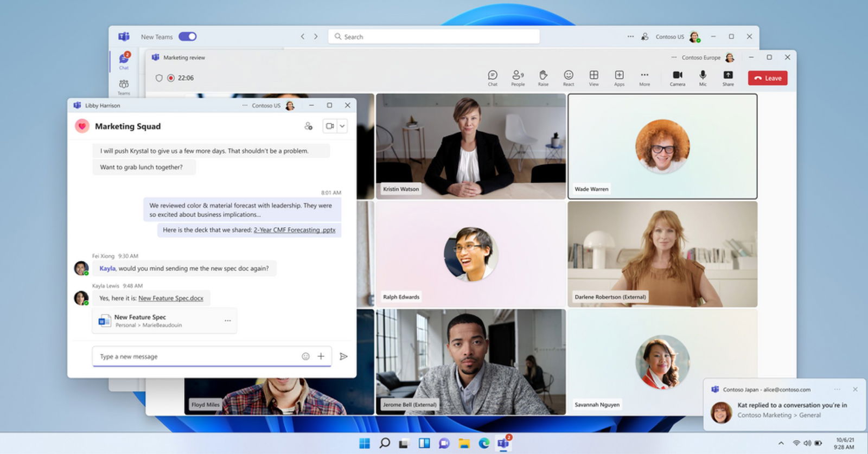
Task: Open the React emoji menu
Action: pyautogui.click(x=569, y=78)
